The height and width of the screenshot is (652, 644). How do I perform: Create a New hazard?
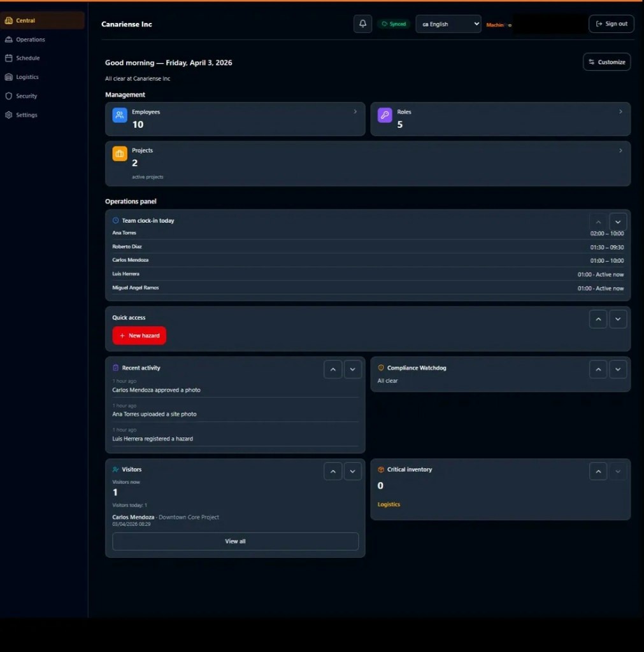coord(139,336)
